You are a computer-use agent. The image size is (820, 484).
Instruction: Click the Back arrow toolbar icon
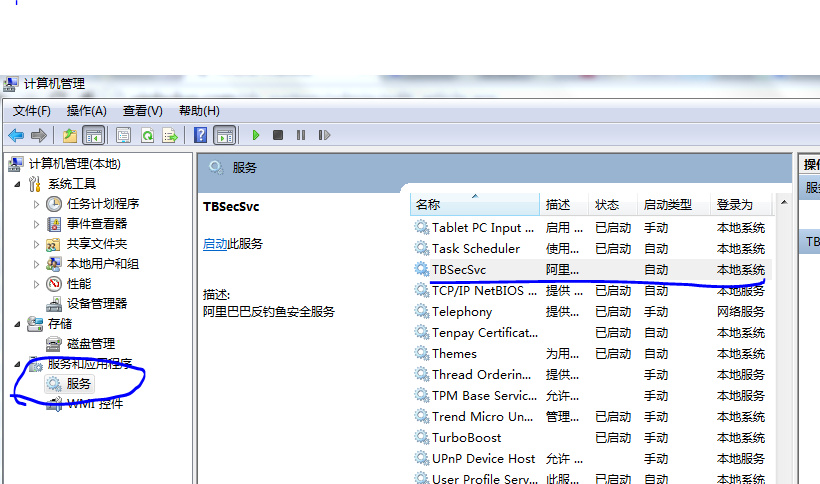pos(16,135)
